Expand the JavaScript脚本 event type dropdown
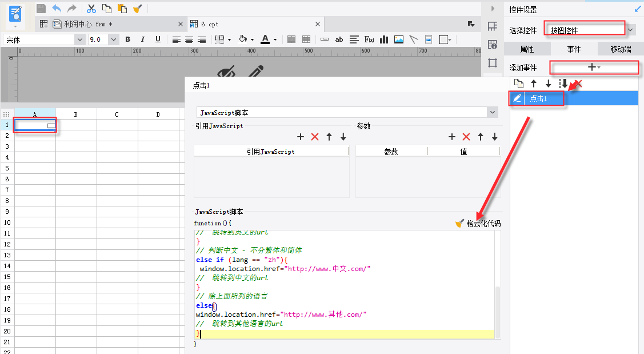This screenshot has height=354, width=644. (493, 113)
